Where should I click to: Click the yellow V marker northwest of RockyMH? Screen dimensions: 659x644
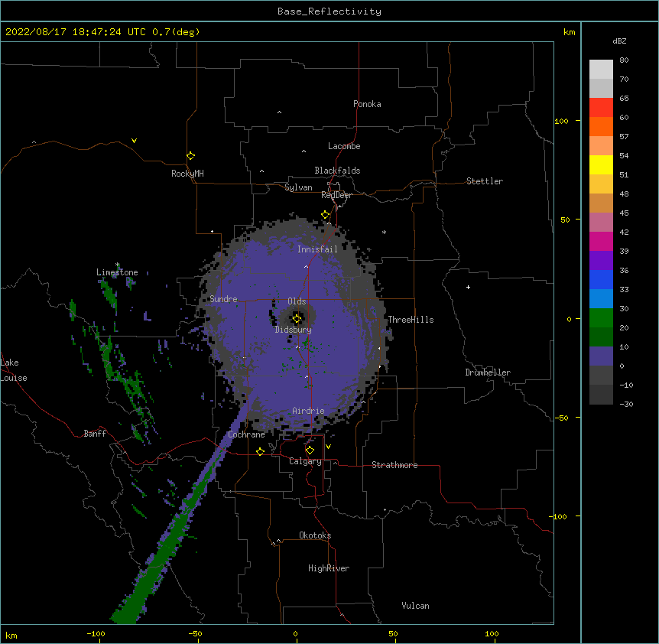[134, 141]
